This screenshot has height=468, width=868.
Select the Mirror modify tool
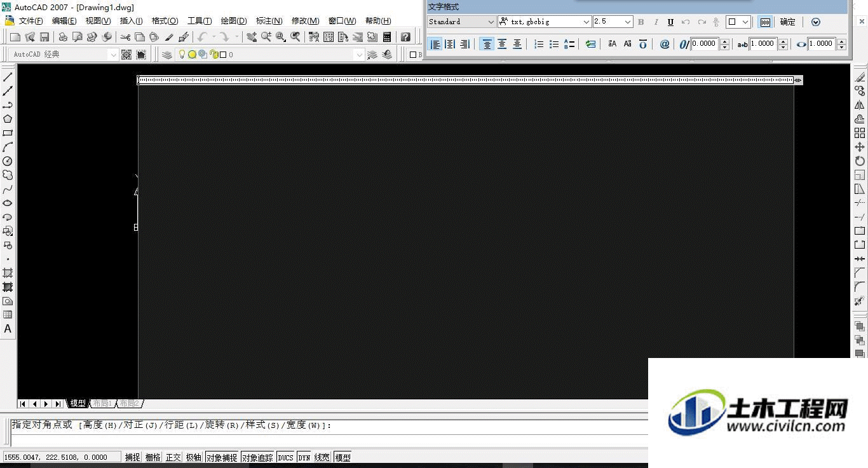tap(860, 105)
